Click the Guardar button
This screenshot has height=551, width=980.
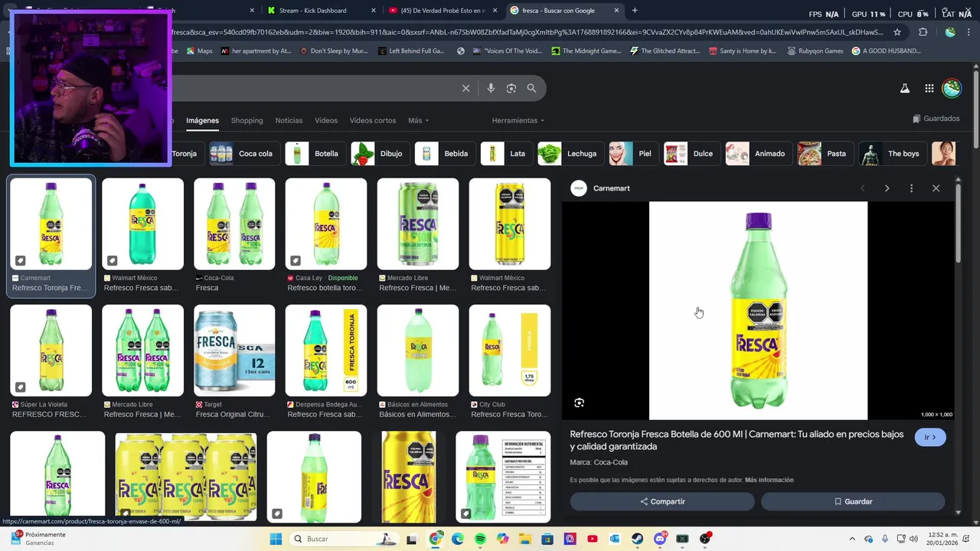click(x=853, y=501)
